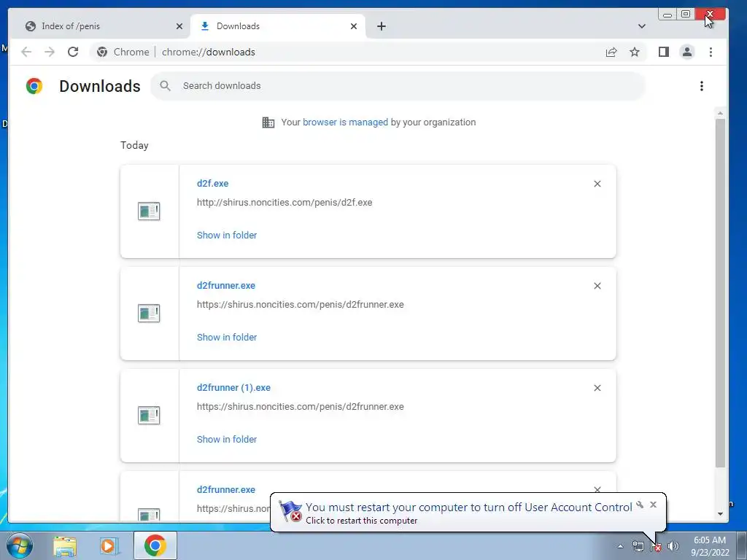Image resolution: width=747 pixels, height=560 pixels.
Task: Open the share this page icon
Action: point(611,52)
